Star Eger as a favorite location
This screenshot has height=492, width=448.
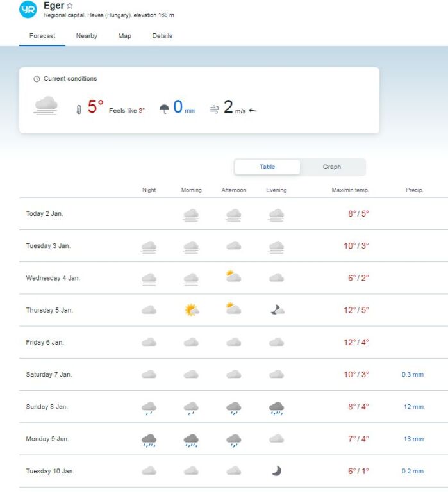pyautogui.click(x=70, y=6)
